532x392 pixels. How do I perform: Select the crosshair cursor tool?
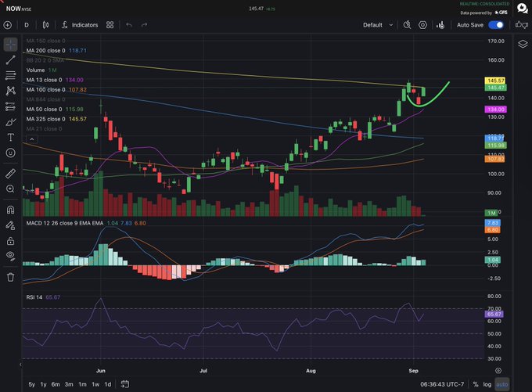coord(10,44)
